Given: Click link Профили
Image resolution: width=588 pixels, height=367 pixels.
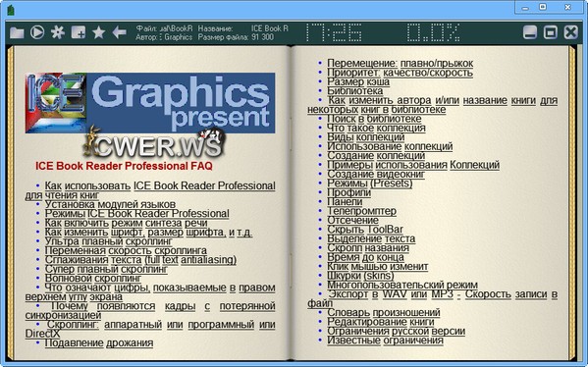Looking at the screenshot, I should click(348, 192).
